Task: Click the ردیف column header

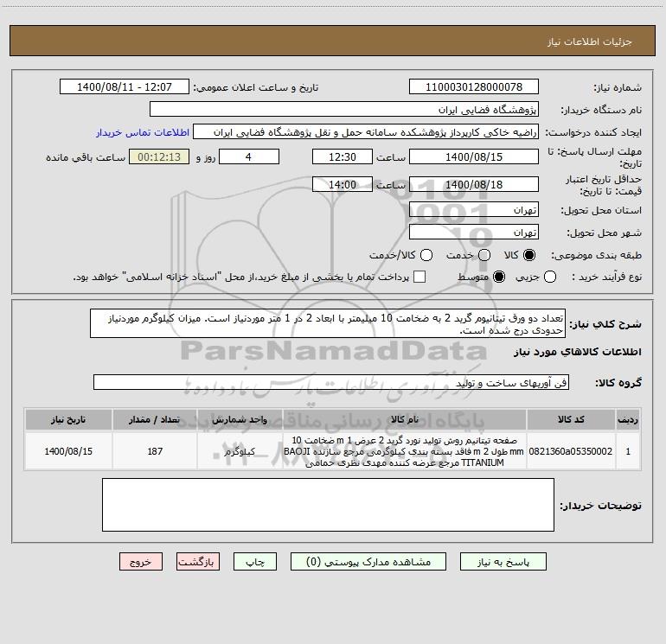Action: 628,419
